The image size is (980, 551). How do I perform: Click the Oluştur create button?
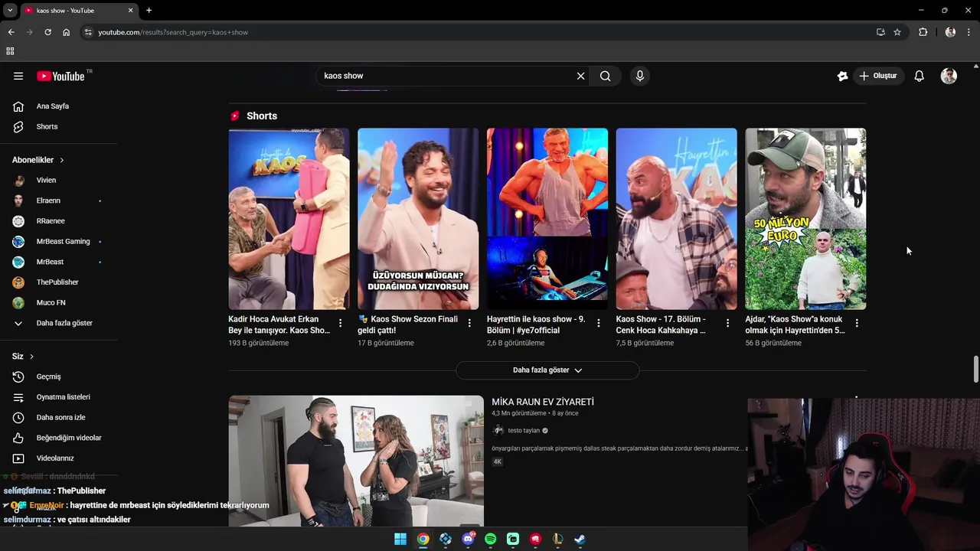pyautogui.click(x=878, y=76)
